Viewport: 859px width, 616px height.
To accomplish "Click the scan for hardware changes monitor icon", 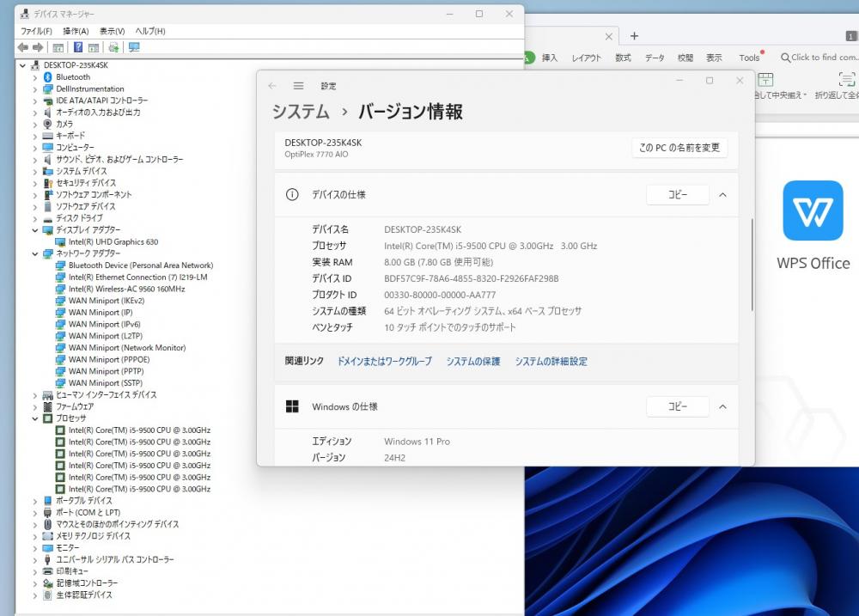I will [134, 47].
